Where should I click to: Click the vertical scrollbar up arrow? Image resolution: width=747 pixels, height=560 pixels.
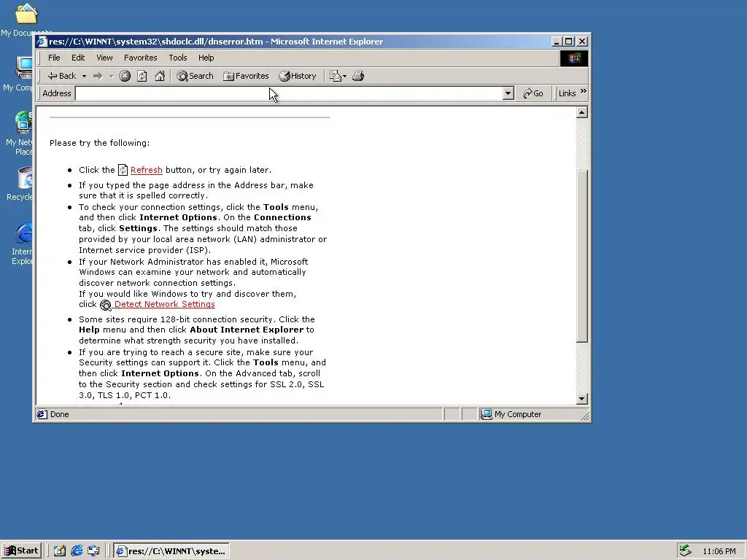[581, 112]
